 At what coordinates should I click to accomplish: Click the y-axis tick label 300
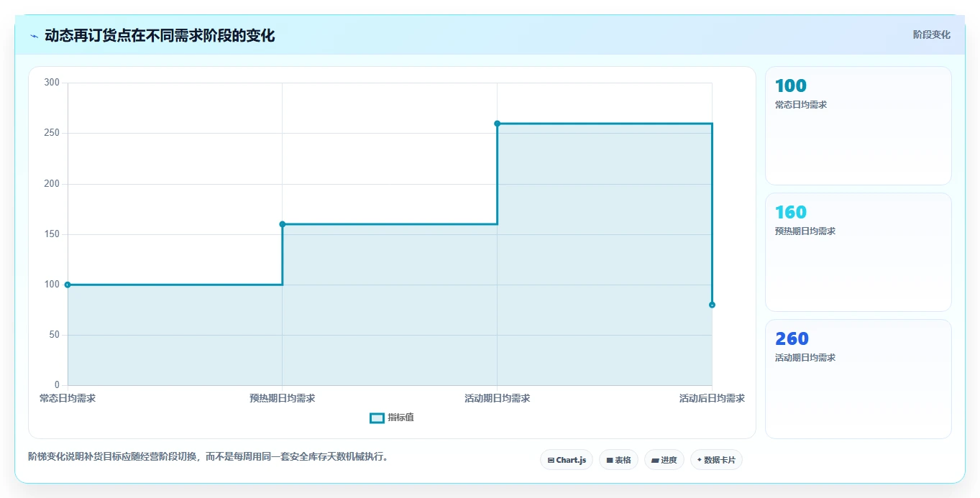coord(52,83)
